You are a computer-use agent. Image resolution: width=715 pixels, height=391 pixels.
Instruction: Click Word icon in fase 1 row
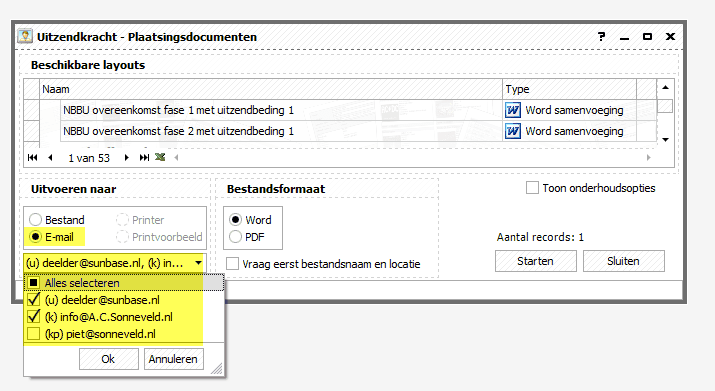513,110
